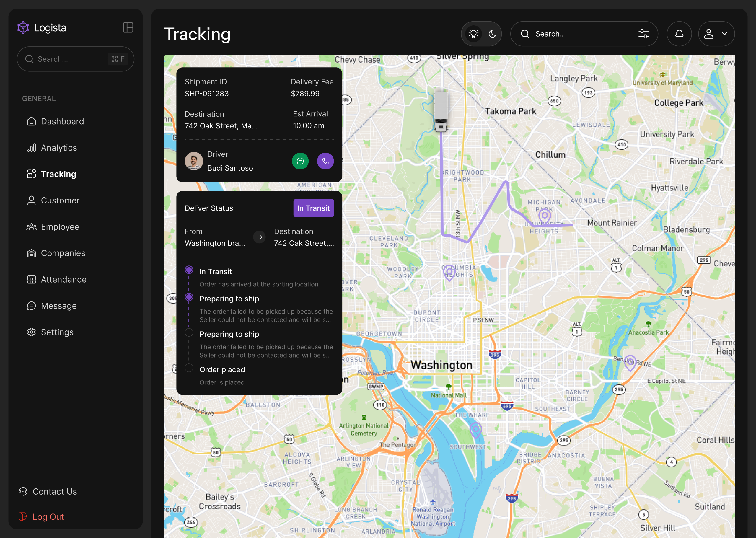Click the From value Washington bra...
Viewport: 756px width, 538px height.
pos(215,244)
